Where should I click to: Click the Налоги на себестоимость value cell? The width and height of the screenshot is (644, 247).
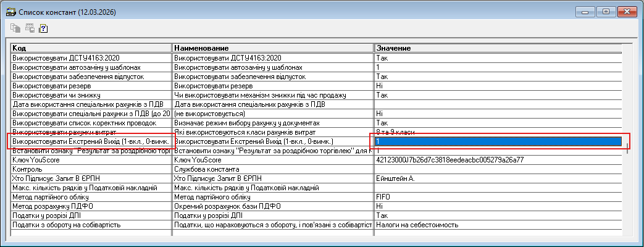click(497, 225)
